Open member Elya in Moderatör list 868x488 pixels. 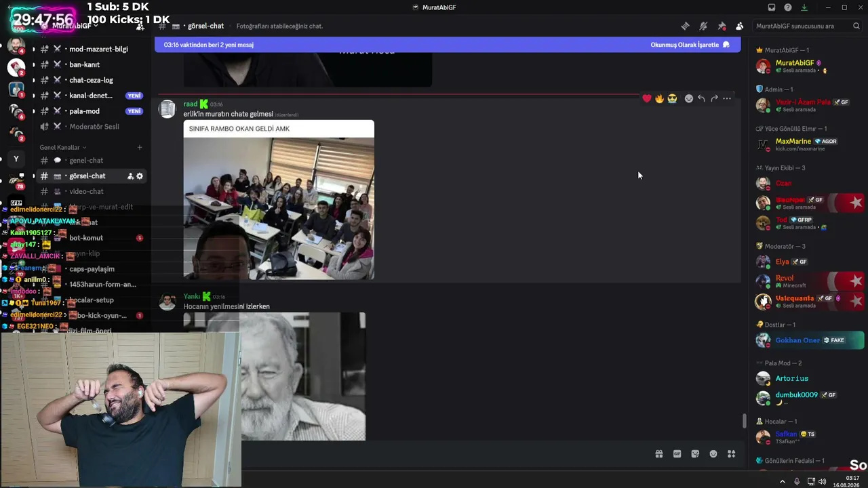[x=810, y=262]
